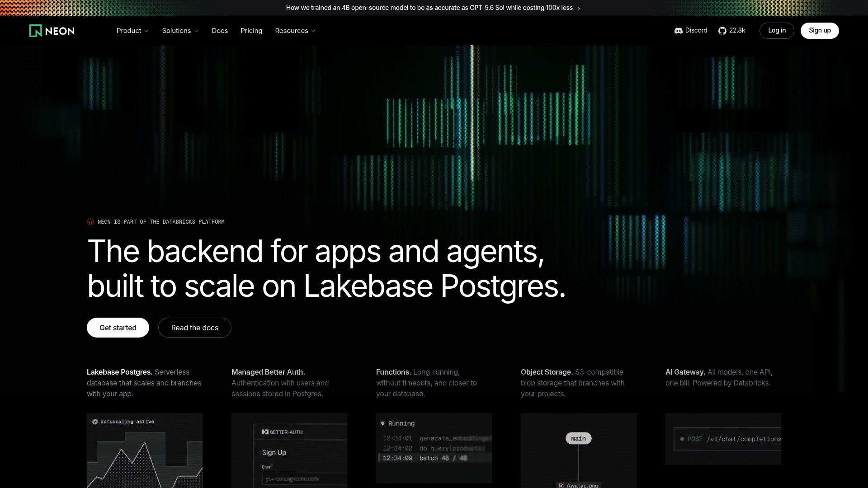Click the Running status dot in Functions card
The image size is (868, 488).
(383, 423)
